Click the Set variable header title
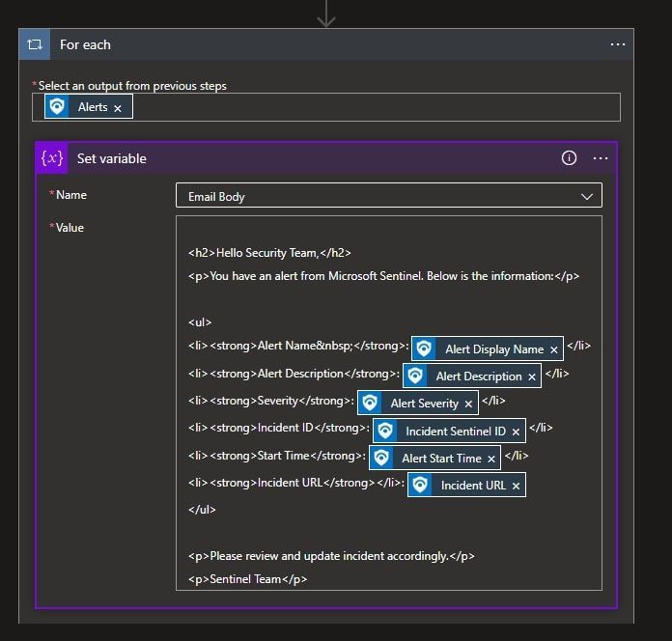Viewport: 672px width, 641px height. pos(111,158)
